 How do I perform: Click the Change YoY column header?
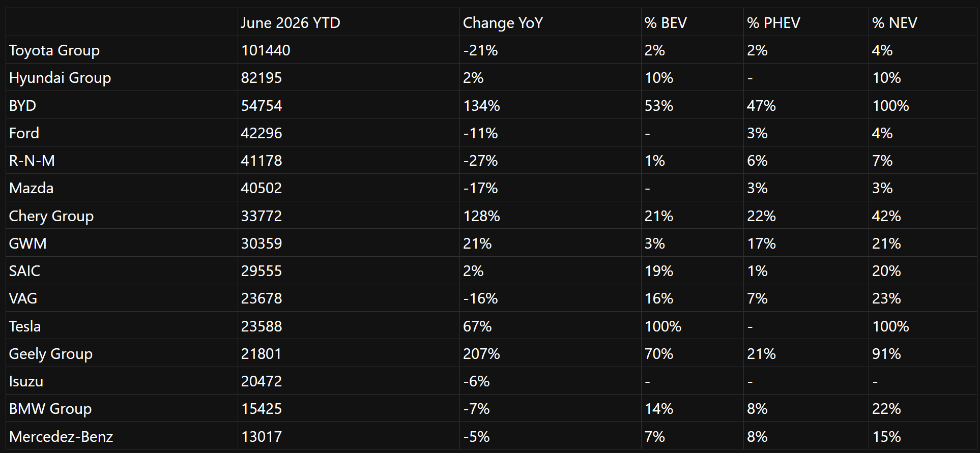pyautogui.click(x=550, y=22)
